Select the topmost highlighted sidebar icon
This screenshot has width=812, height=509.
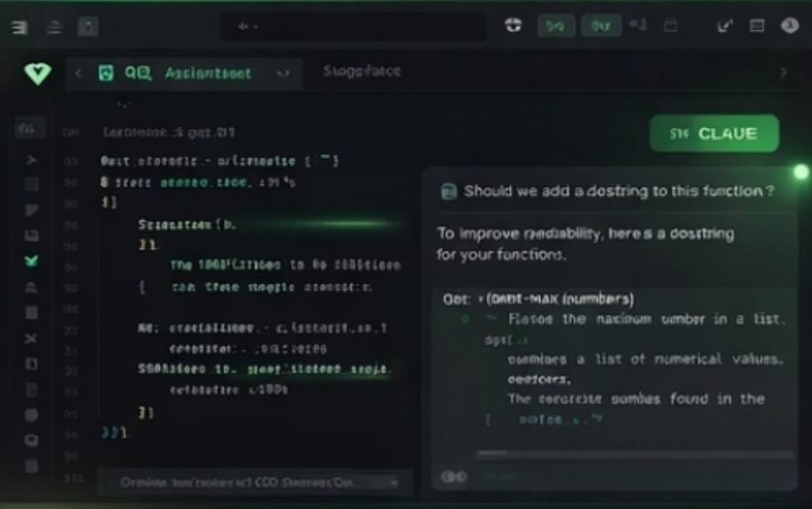pyautogui.click(x=29, y=129)
